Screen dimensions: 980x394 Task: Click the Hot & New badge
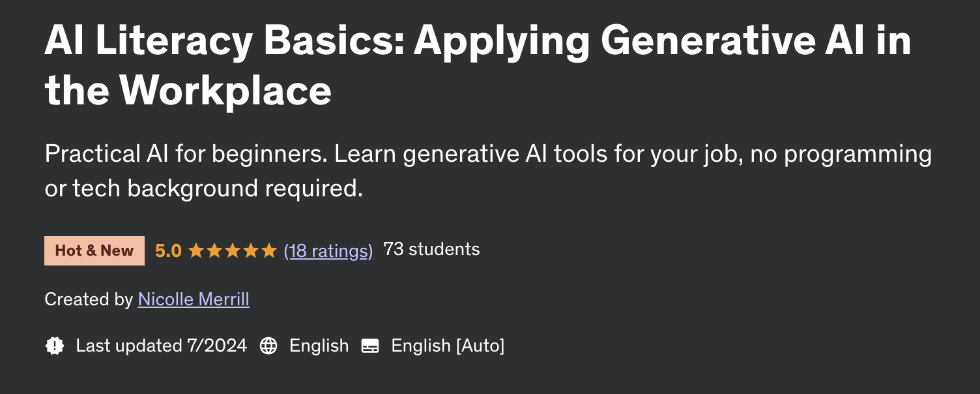[x=94, y=250]
